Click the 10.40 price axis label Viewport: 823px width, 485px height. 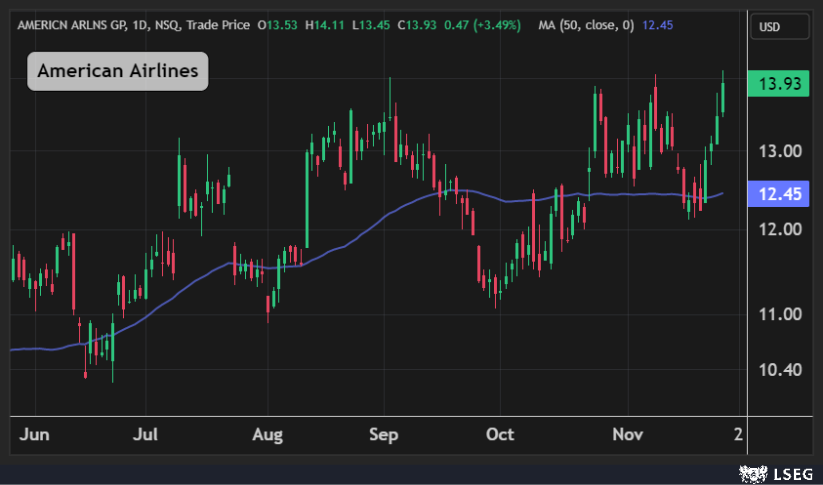tap(783, 370)
